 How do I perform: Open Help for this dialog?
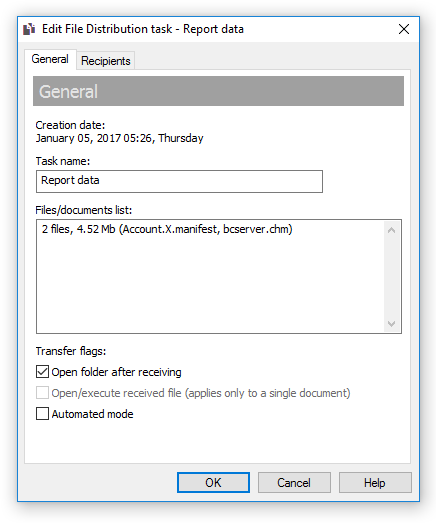pos(375,482)
